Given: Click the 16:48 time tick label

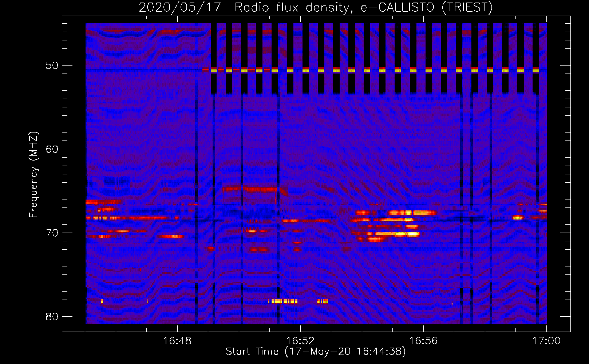Looking at the screenshot, I should pos(177,341).
